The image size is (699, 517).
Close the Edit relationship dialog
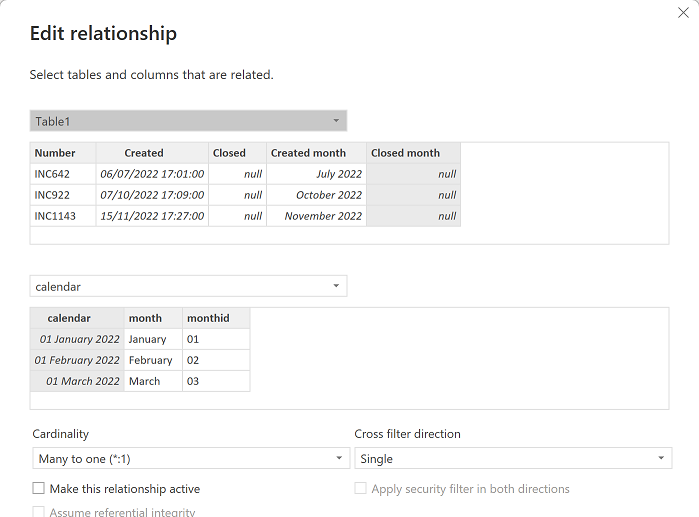[x=683, y=15]
